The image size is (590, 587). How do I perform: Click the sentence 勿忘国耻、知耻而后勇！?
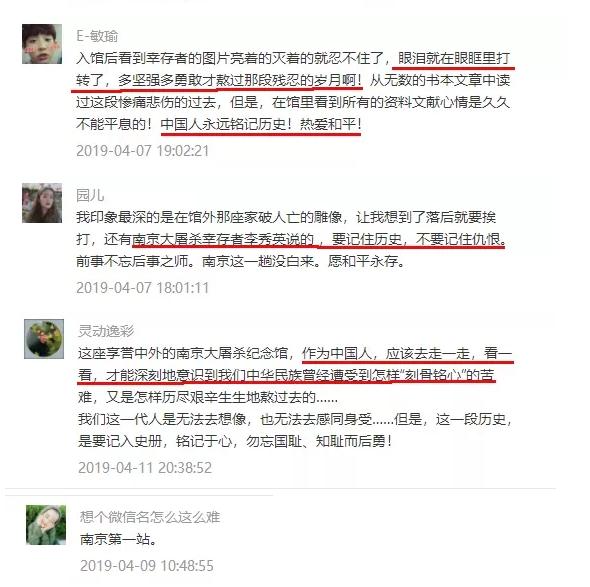(319, 441)
